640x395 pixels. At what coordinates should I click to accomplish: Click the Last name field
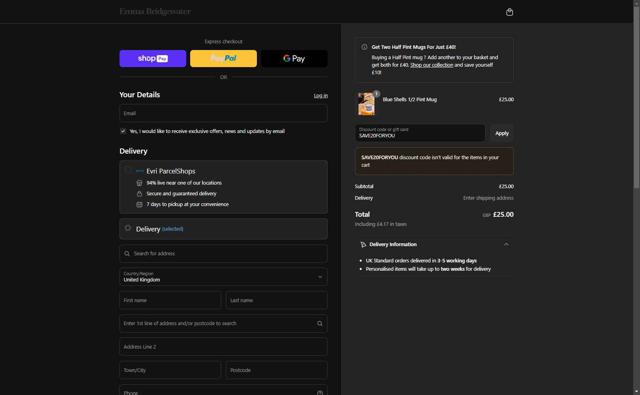(x=276, y=300)
